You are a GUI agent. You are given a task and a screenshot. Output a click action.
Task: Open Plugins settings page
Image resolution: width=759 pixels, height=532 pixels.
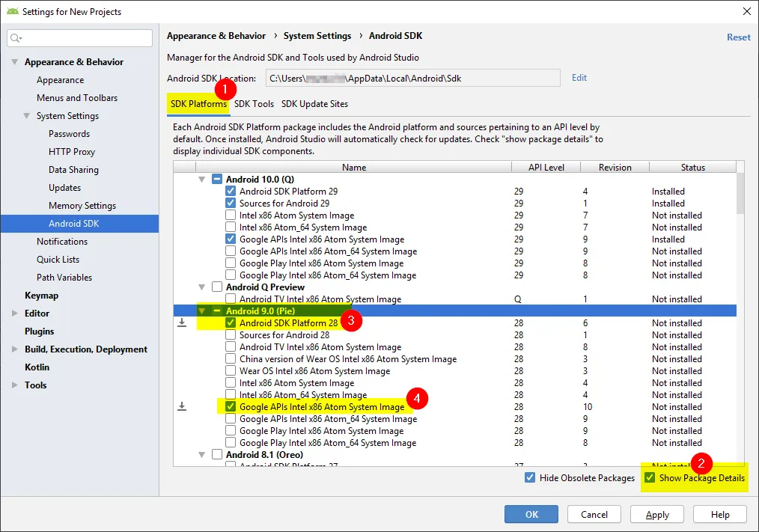[x=39, y=331]
